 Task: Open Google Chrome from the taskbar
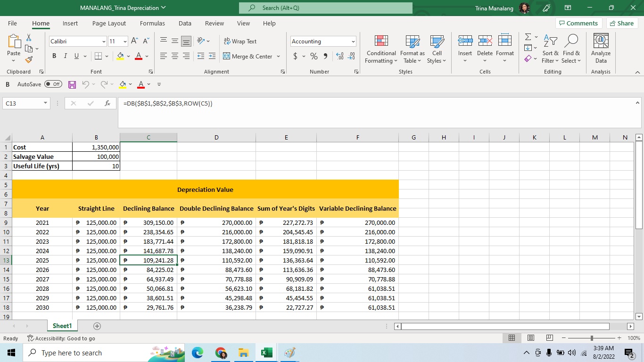[221, 353]
